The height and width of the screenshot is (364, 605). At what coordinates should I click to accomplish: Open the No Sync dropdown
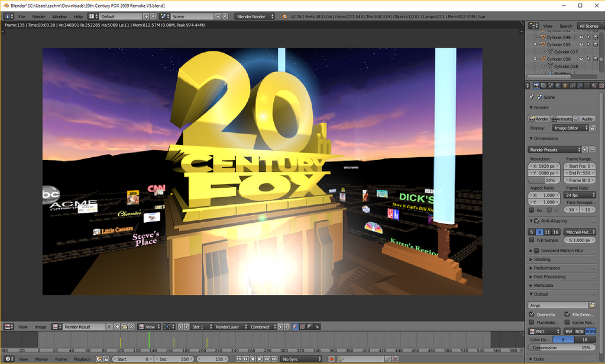[301, 359]
